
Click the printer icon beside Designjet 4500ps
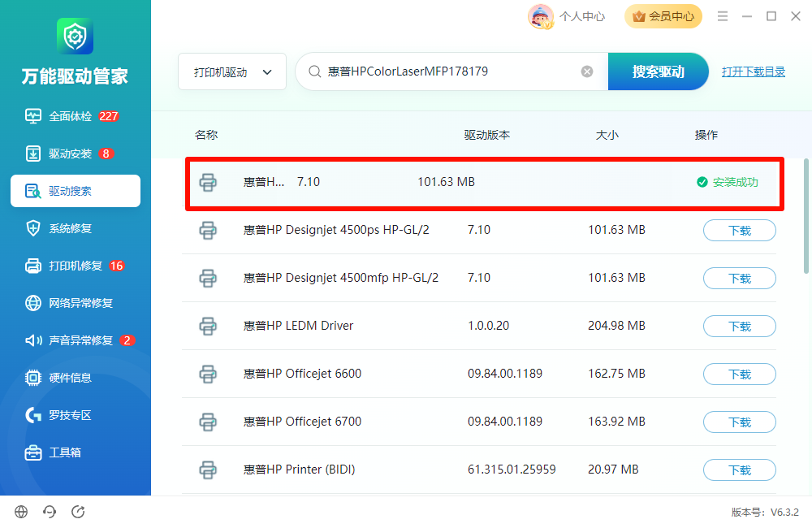[208, 230]
